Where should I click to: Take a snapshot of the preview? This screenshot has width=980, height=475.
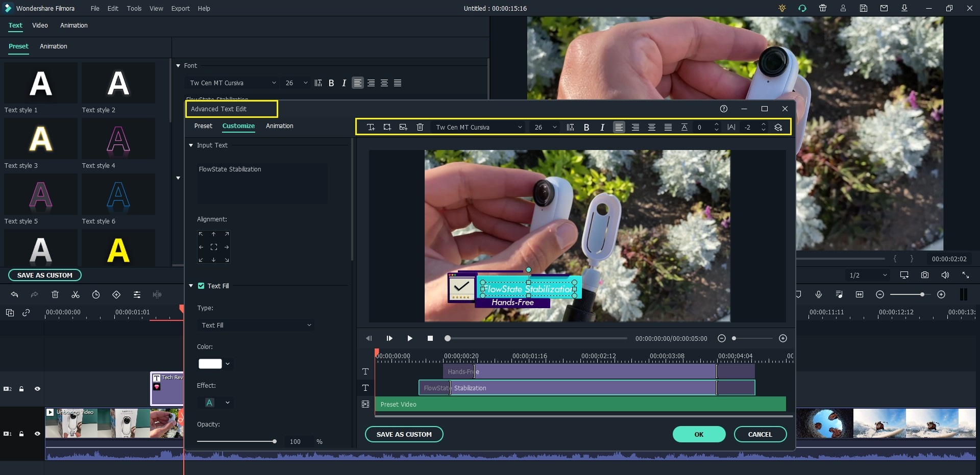coord(925,275)
